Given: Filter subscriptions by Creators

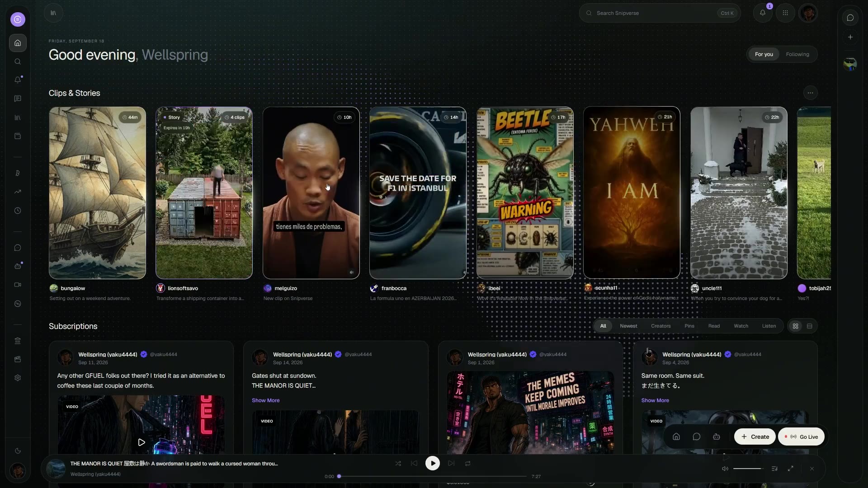Looking at the screenshot, I should point(660,326).
